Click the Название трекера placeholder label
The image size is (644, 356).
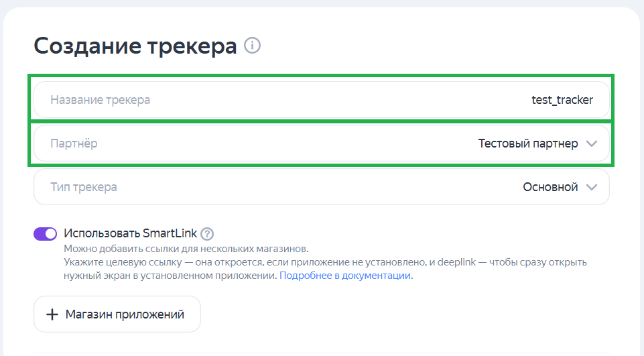101,100
